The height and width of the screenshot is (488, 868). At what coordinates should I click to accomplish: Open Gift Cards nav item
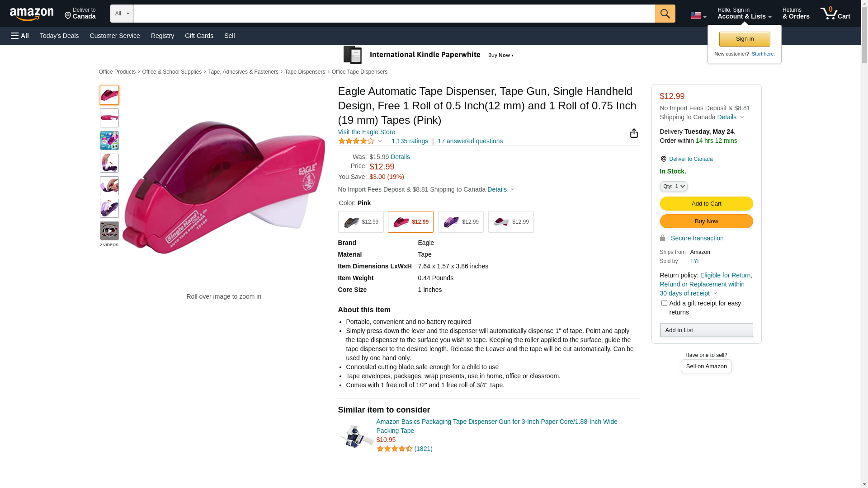pyautogui.click(x=199, y=36)
